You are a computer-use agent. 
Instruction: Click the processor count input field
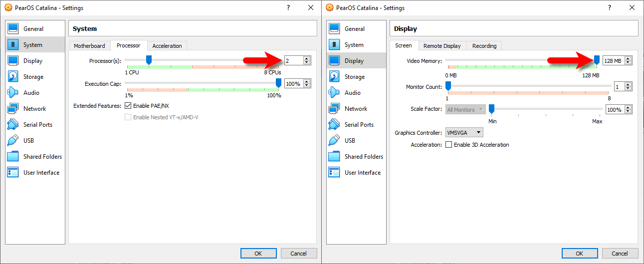point(294,61)
